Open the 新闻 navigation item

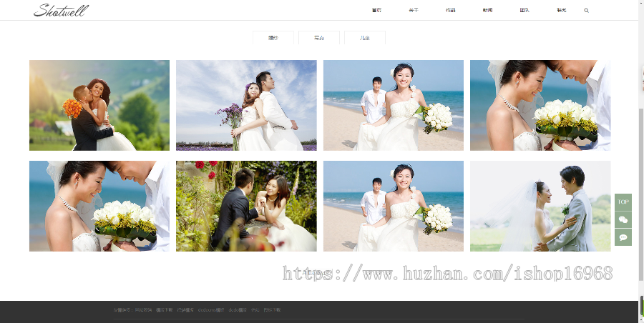487,10
